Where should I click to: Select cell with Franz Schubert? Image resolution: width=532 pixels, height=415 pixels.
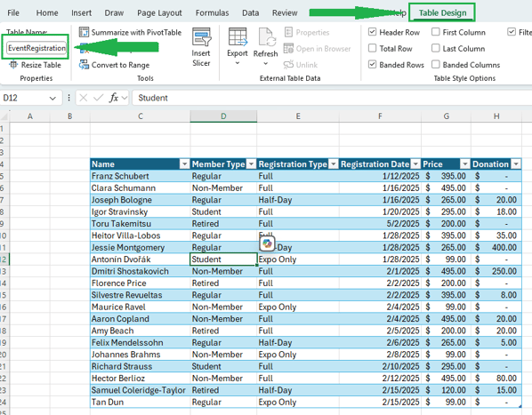point(141,176)
